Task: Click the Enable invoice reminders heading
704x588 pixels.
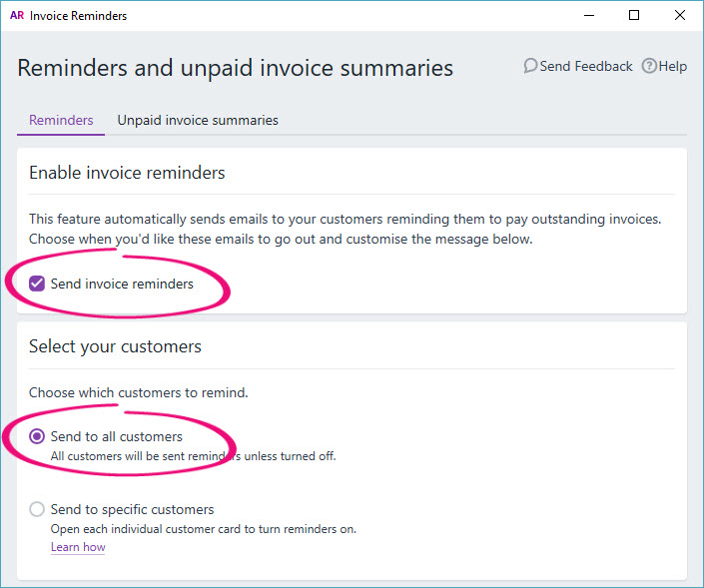Action: (x=127, y=173)
